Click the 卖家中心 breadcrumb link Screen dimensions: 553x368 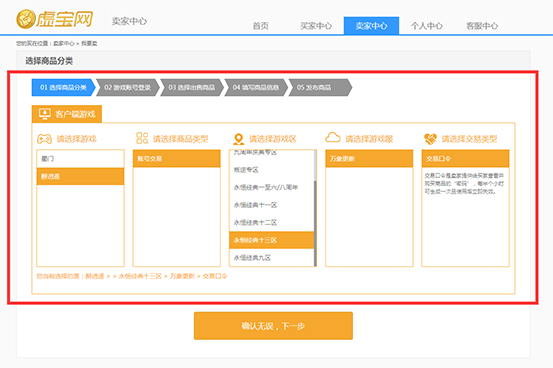pos(63,43)
